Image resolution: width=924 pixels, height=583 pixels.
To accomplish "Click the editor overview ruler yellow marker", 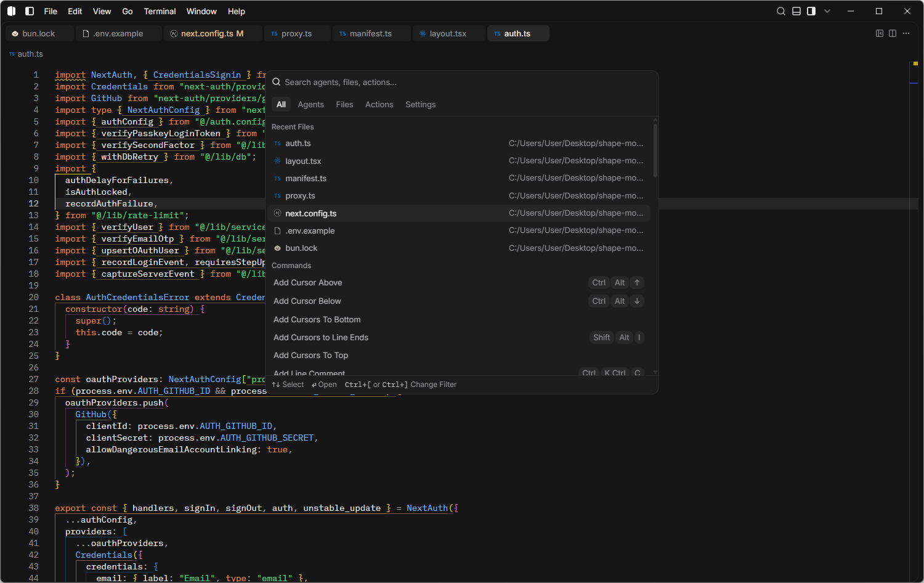I will pos(915,63).
